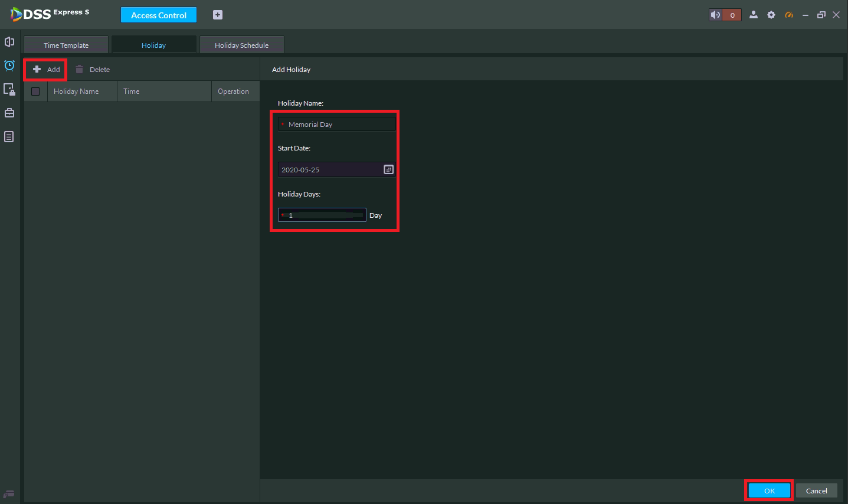Viewport: 848px width, 504px height.
Task: Open the user account icon
Action: pos(754,15)
